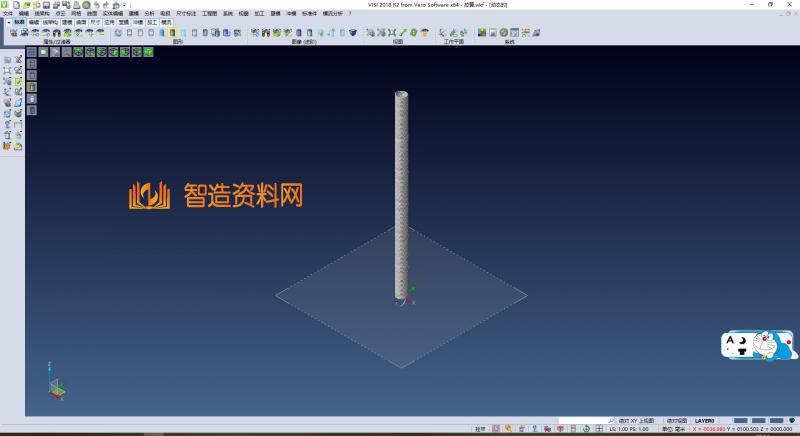Switch to the 标准 ribbon tab
The height and width of the screenshot is (436, 800).
(x=19, y=22)
